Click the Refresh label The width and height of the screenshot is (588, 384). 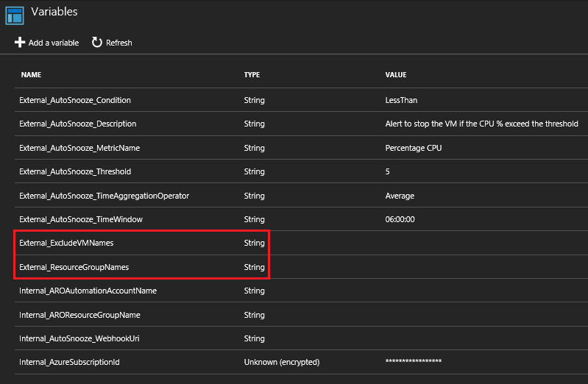pos(119,43)
